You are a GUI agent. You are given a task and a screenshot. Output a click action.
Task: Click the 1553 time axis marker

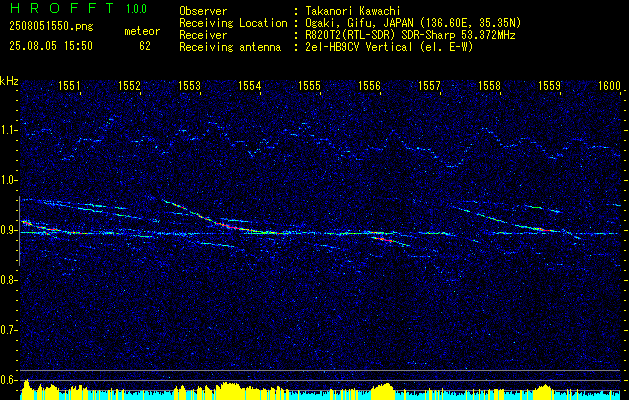point(189,85)
